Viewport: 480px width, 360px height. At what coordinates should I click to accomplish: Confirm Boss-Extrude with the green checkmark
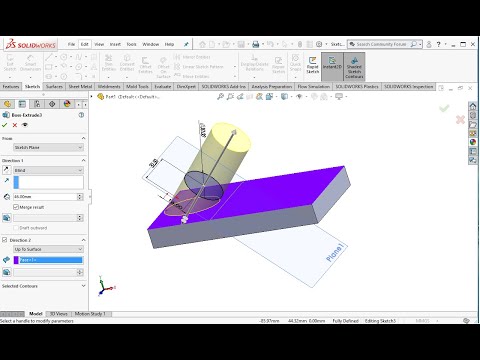pos(5,125)
